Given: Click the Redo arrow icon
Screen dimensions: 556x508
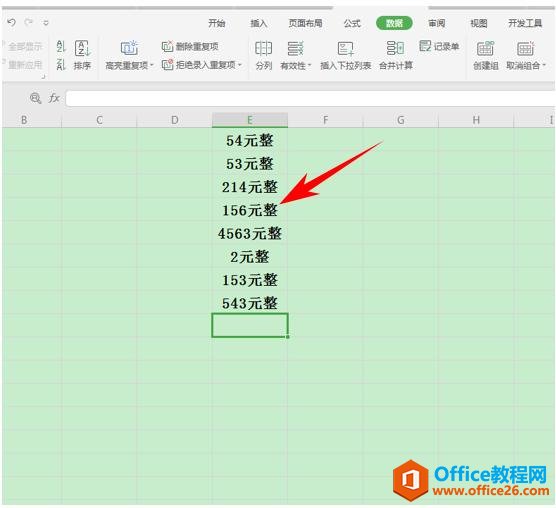Looking at the screenshot, I should 28,23.
